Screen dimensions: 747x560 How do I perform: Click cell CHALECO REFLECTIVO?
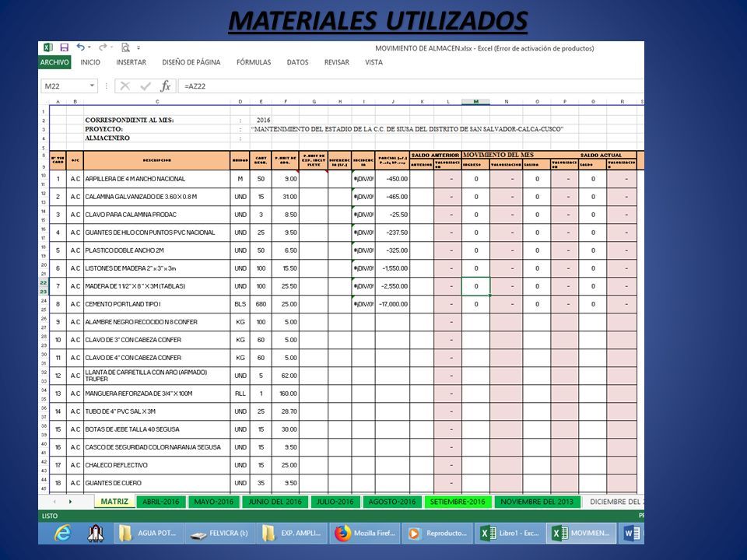coord(156,465)
